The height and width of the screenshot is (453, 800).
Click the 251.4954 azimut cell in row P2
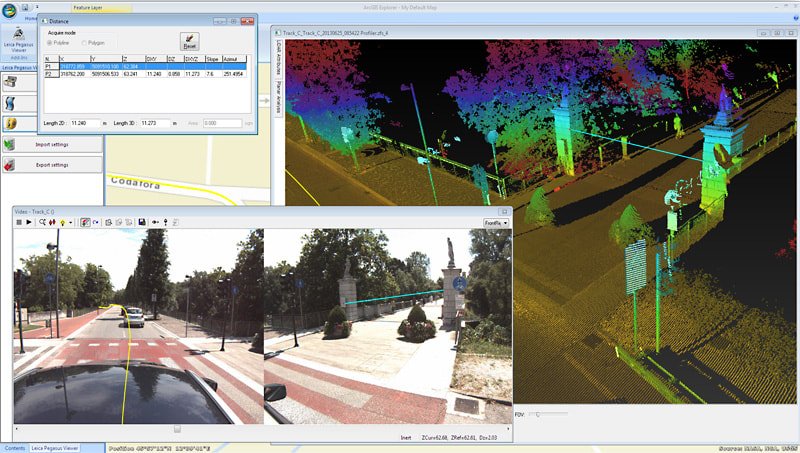234,73
